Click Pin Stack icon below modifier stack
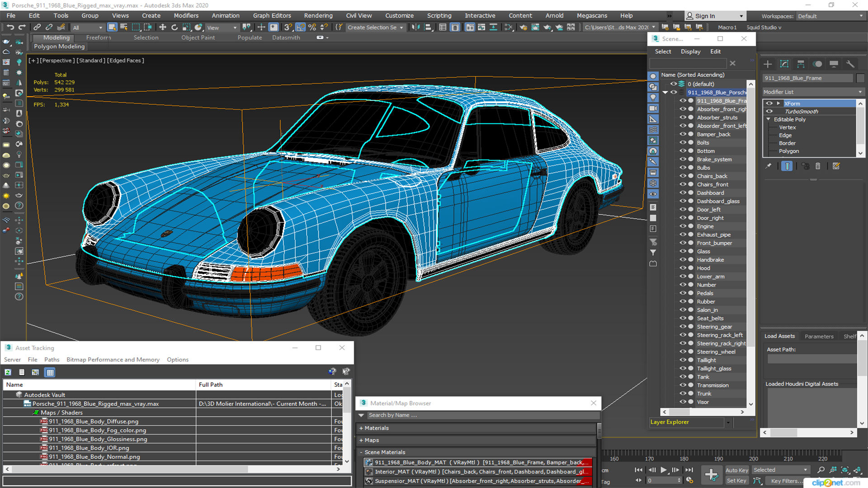Screen dimensions: 868x488 pyautogui.click(x=769, y=166)
